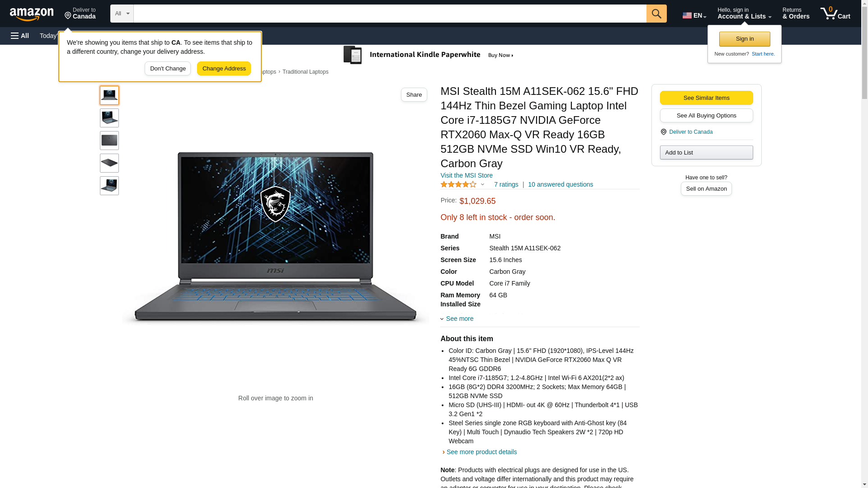This screenshot has width=868, height=488.
Task: Open the EN language dropdown
Action: point(694,15)
